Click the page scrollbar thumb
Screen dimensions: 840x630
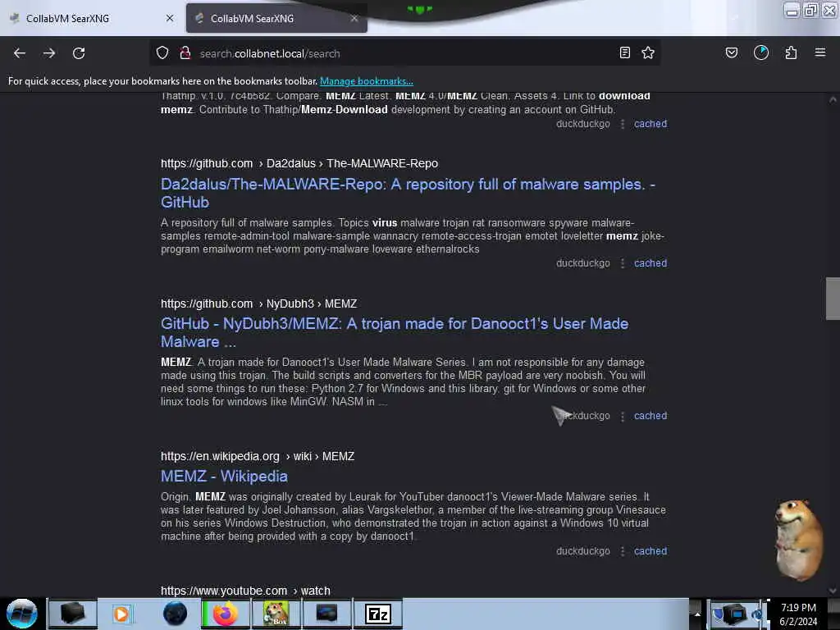pyautogui.click(x=833, y=299)
